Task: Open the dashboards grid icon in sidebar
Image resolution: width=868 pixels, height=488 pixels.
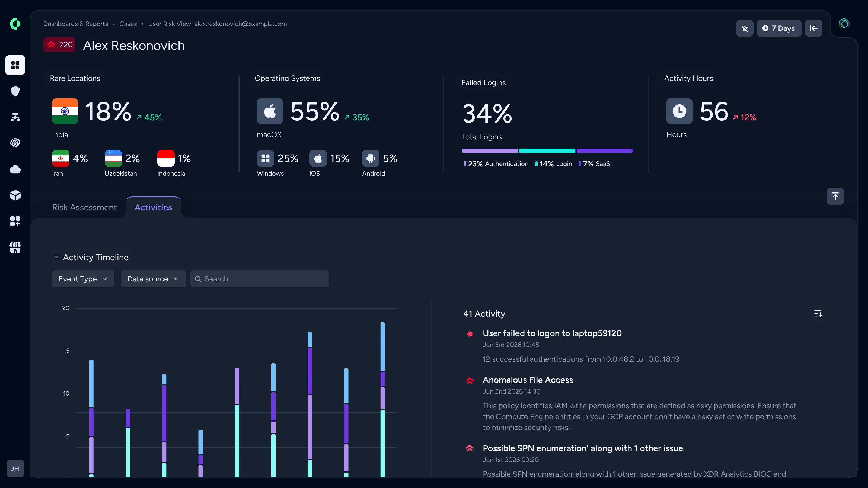Action: click(15, 65)
